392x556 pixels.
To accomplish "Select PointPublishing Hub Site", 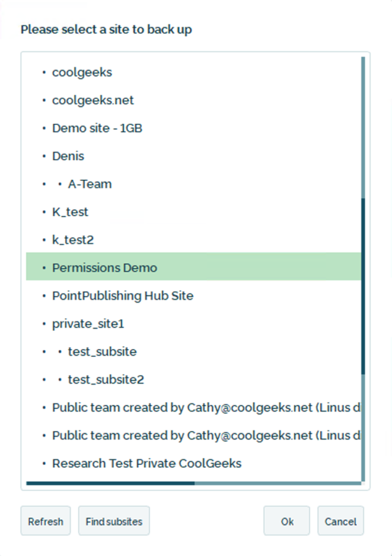I will click(123, 296).
